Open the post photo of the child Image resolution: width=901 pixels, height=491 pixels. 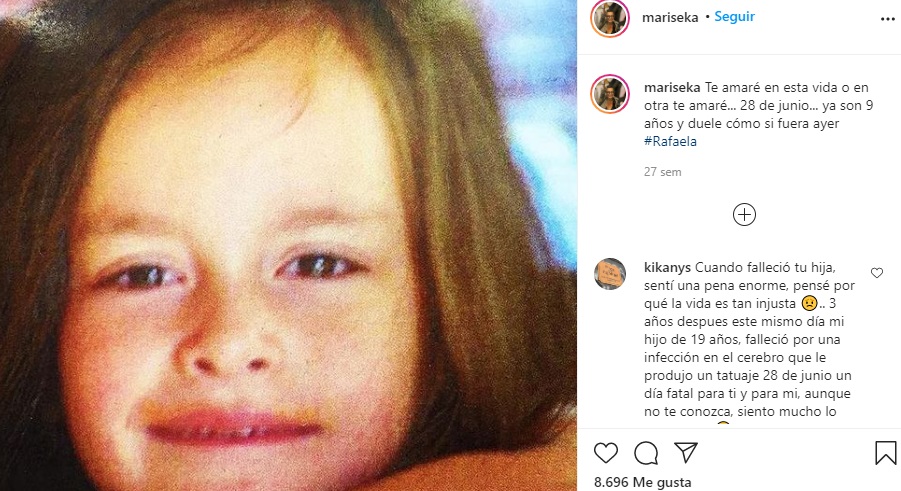pos(288,246)
